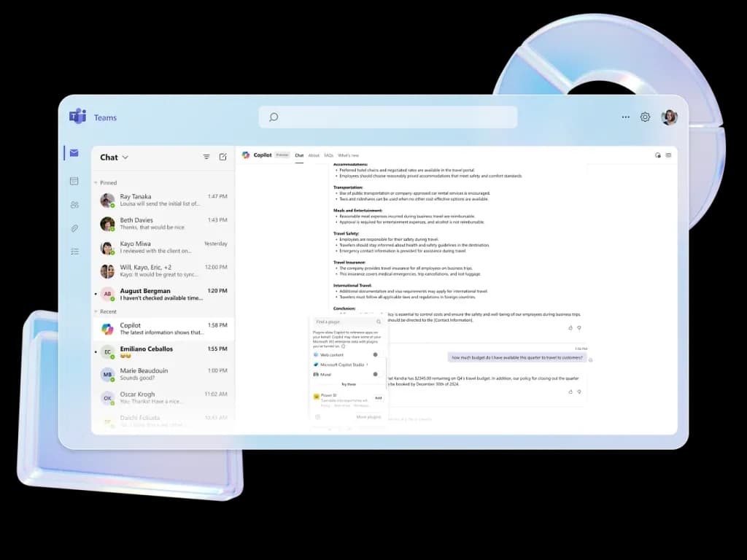Click the plugins icon at bottom of panel
The width and height of the screenshot is (747, 560).
click(318, 416)
